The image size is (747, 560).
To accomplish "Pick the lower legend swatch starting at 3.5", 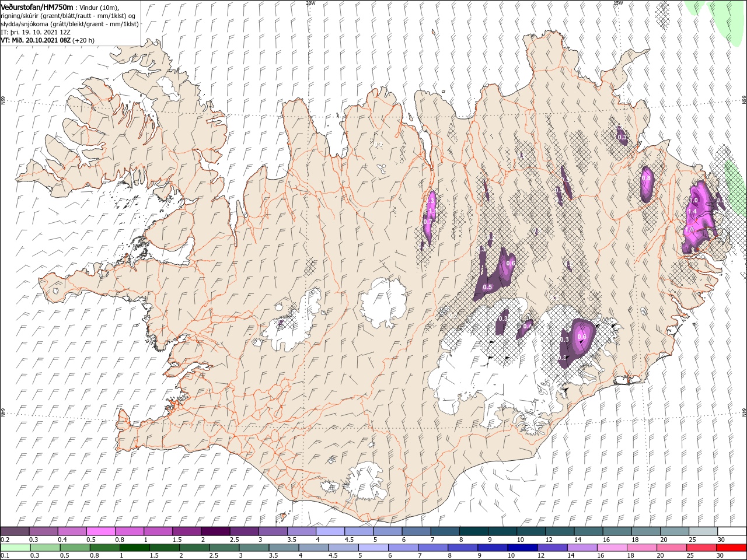I will coord(284,548).
